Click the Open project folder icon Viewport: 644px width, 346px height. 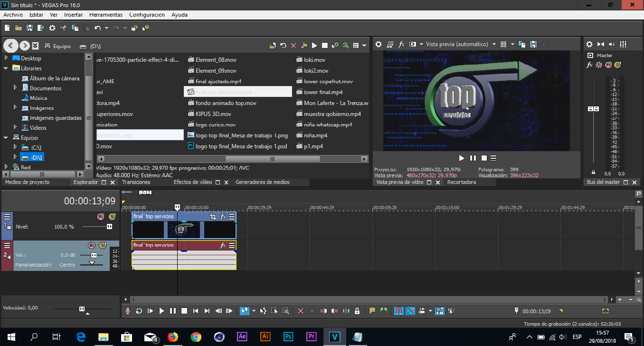click(19, 28)
